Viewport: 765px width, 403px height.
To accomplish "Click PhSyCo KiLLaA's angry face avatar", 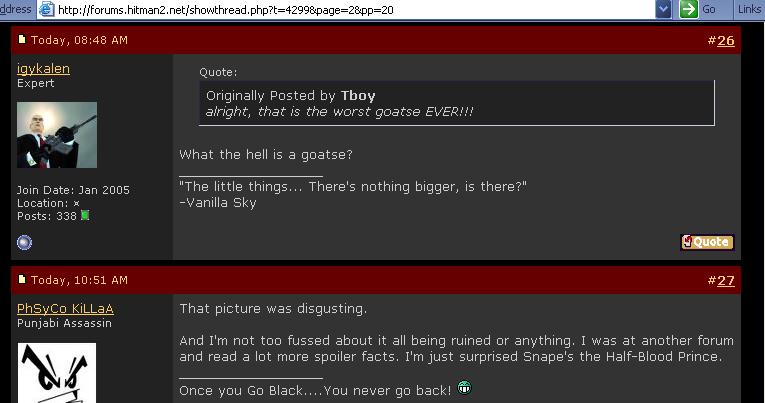I will pos(57,373).
